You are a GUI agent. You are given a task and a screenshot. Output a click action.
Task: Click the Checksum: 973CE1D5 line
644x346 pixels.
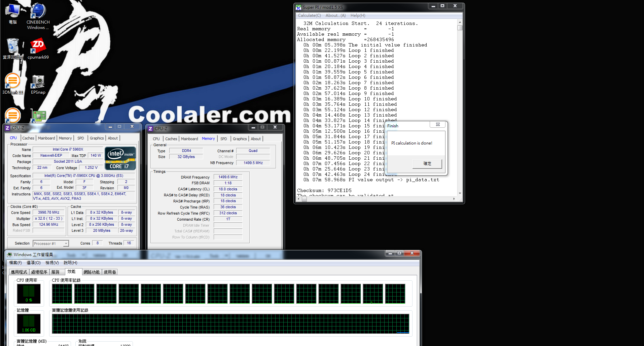[x=324, y=191]
